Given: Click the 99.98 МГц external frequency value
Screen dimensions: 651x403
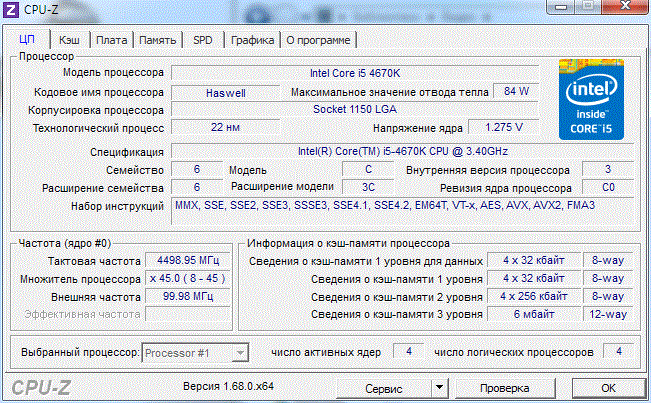Looking at the screenshot, I should click(x=188, y=296).
